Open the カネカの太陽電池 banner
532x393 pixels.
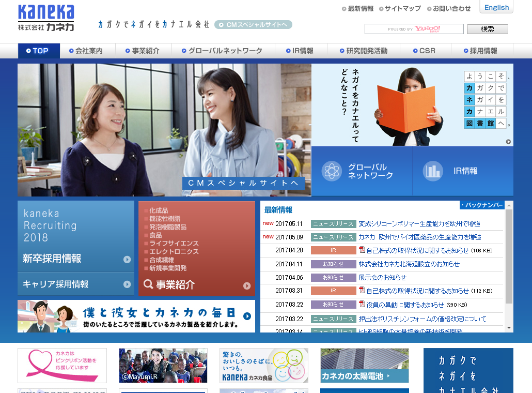coord(365,366)
